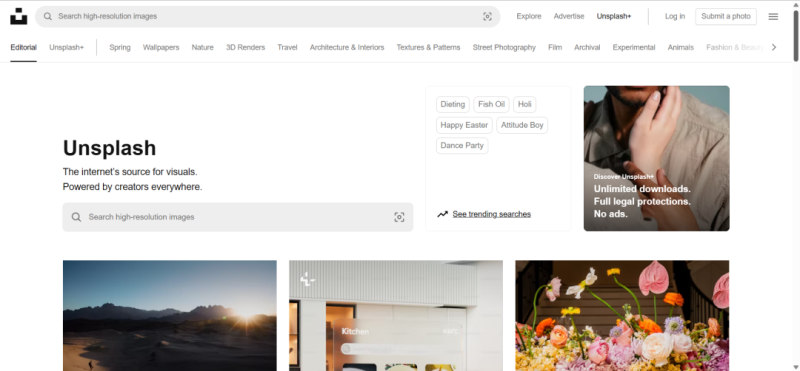This screenshot has height=371, width=800.
Task: Click the Log in link
Action: (x=674, y=16)
